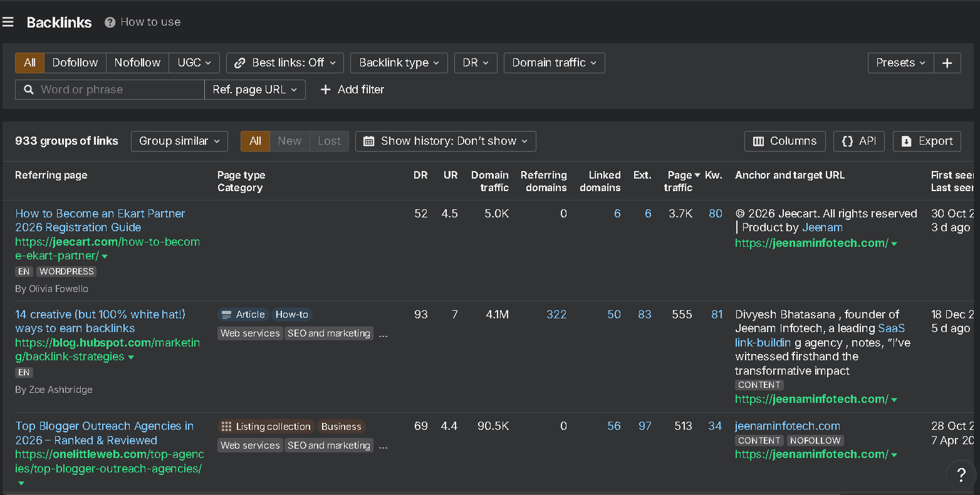The height and width of the screenshot is (495, 980).
Task: Switch to All links status
Action: tap(255, 141)
